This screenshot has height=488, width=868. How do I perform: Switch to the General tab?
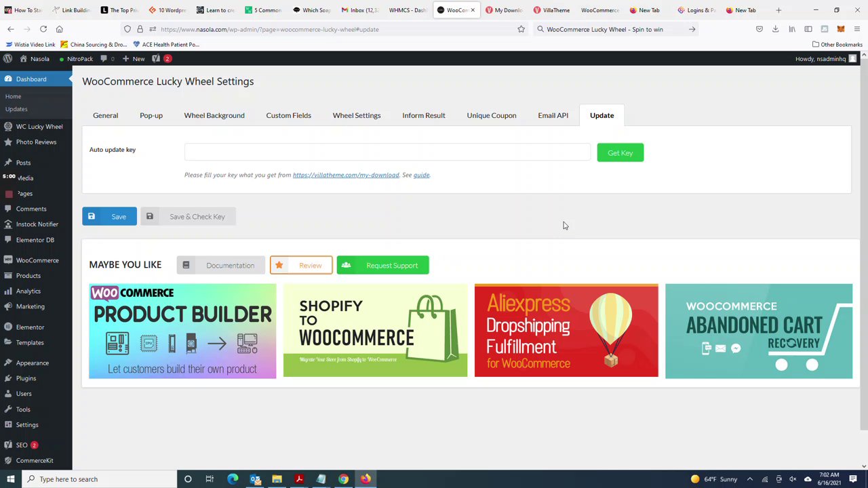105,115
